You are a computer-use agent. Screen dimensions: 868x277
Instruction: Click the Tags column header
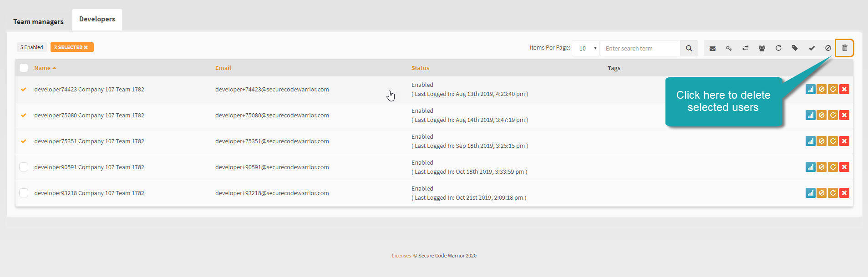[x=614, y=68]
